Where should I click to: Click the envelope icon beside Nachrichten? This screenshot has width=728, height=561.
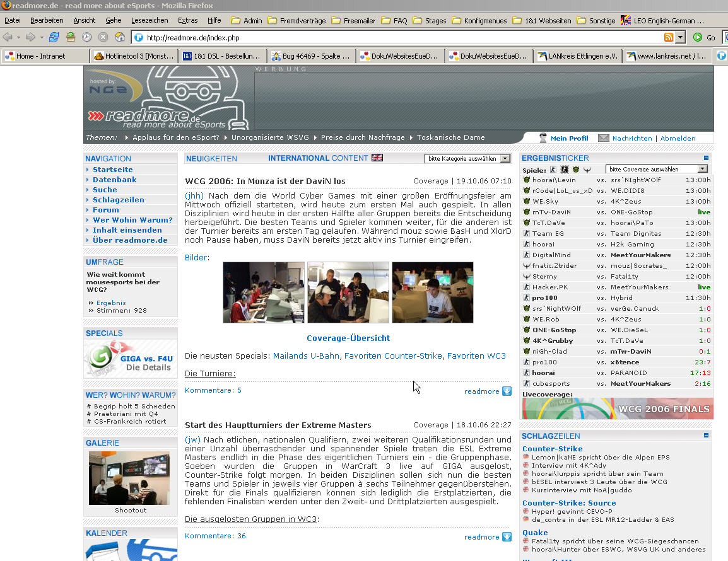(x=604, y=138)
